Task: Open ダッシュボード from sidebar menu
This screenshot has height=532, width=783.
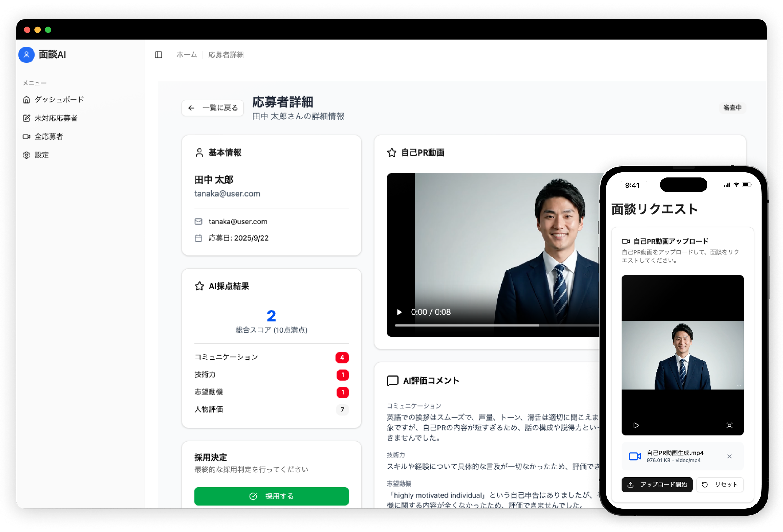Action: pyautogui.click(x=59, y=100)
